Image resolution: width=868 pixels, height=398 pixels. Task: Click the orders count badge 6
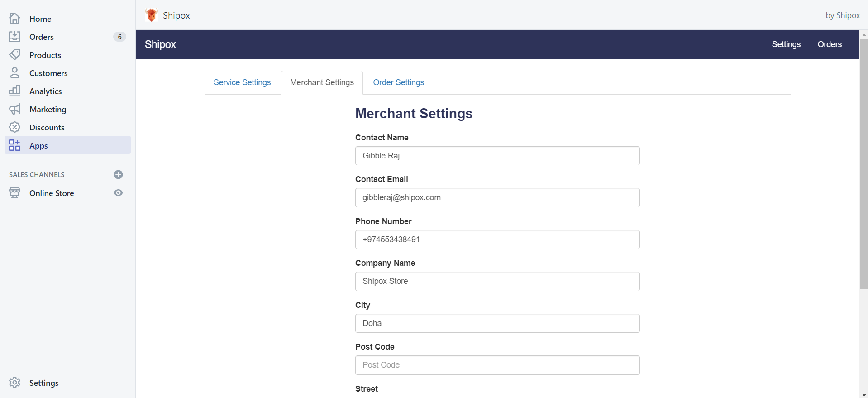(119, 37)
